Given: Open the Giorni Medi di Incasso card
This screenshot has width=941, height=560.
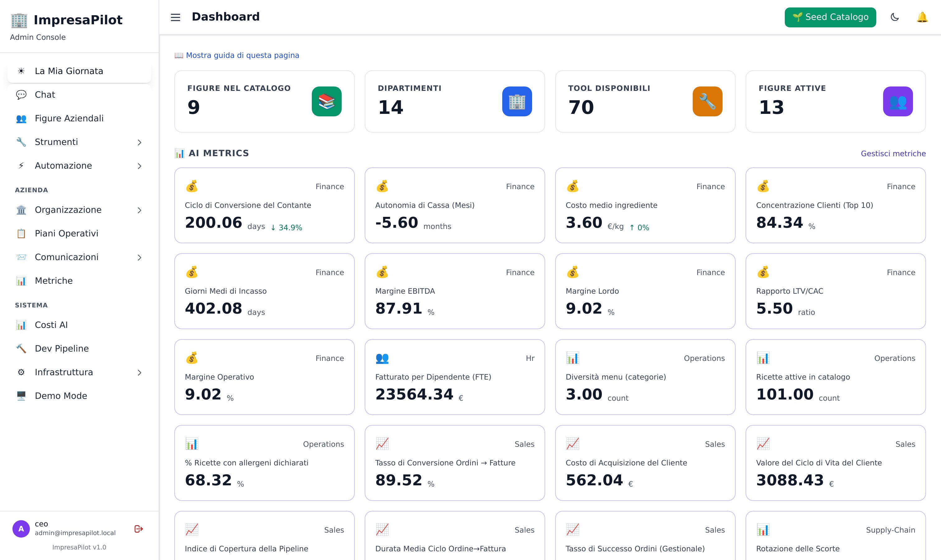Looking at the screenshot, I should (x=264, y=291).
